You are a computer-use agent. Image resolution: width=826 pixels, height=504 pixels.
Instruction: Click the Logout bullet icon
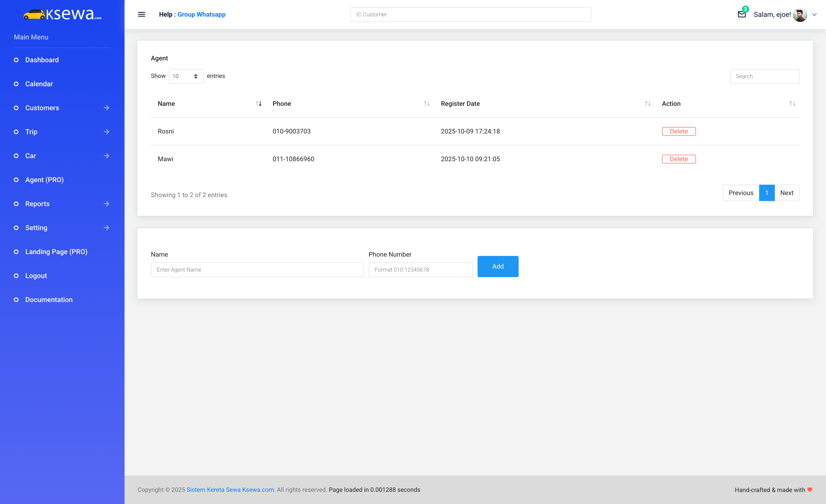(16, 276)
